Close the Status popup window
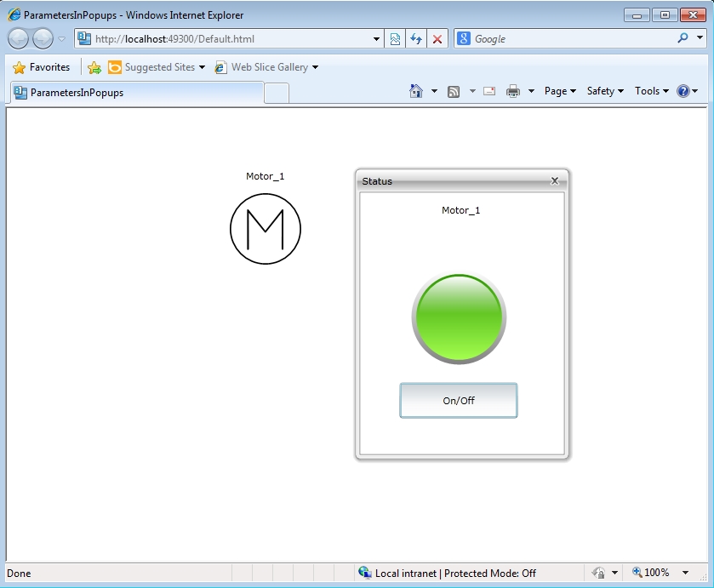Image resolution: width=714 pixels, height=588 pixels. point(555,180)
